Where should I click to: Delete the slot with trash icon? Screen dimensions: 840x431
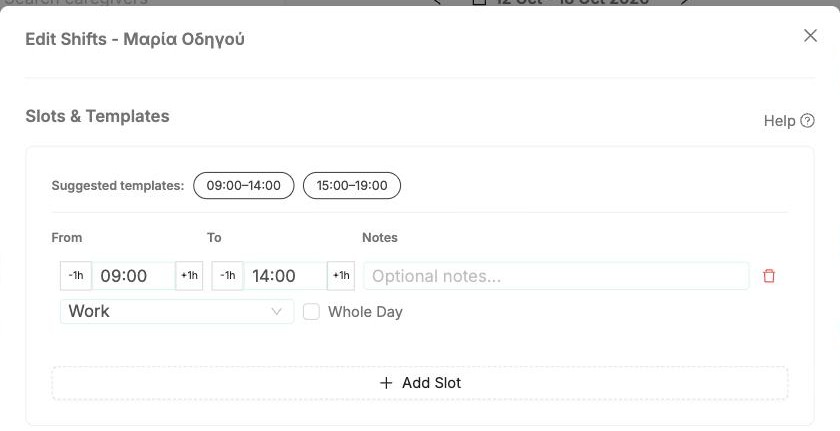pyautogui.click(x=769, y=276)
